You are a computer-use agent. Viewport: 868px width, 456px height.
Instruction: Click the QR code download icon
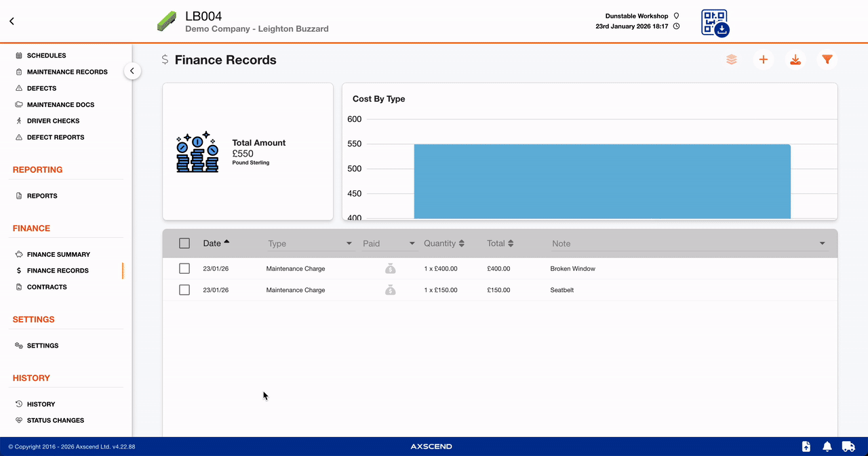point(714,23)
